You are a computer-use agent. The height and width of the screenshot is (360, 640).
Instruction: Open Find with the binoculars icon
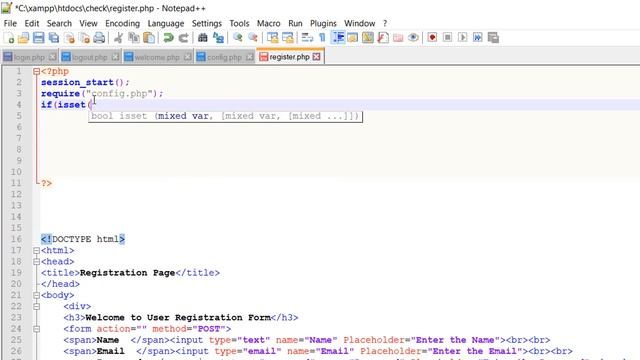202,38
